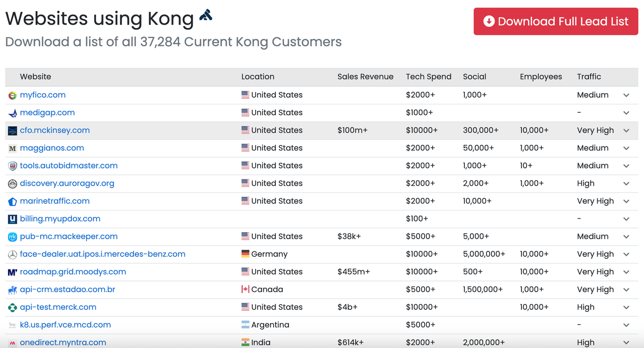Click the myfico.com favicon
This screenshot has height=348, width=644.
(12, 95)
